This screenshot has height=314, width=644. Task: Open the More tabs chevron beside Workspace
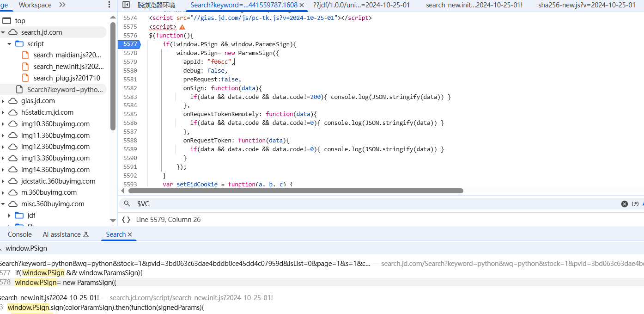point(62,5)
